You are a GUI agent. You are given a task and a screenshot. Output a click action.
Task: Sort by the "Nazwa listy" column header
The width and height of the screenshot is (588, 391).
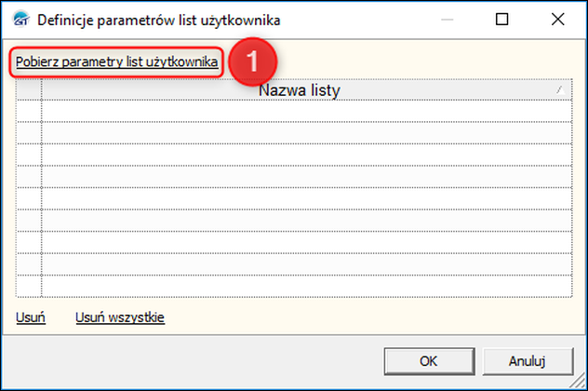(x=299, y=90)
